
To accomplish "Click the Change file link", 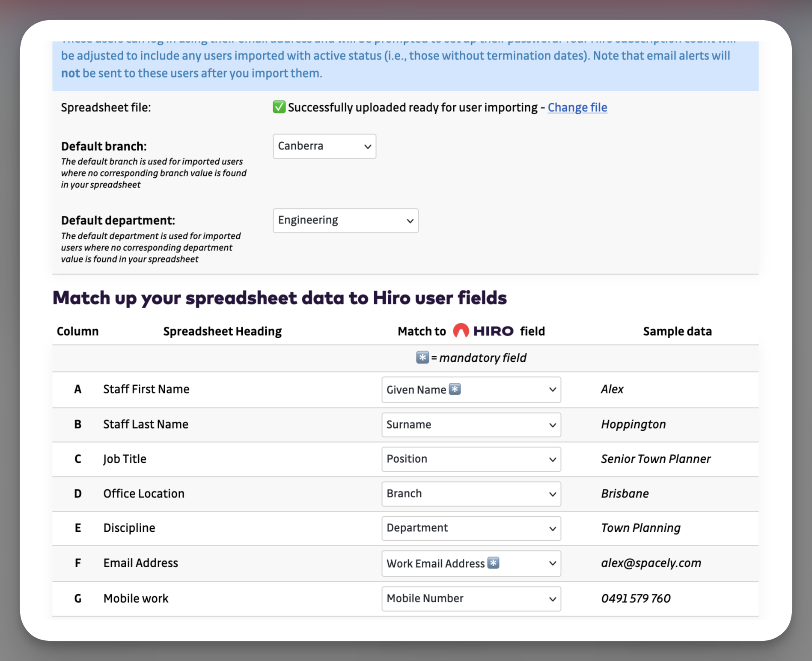I will tap(577, 107).
